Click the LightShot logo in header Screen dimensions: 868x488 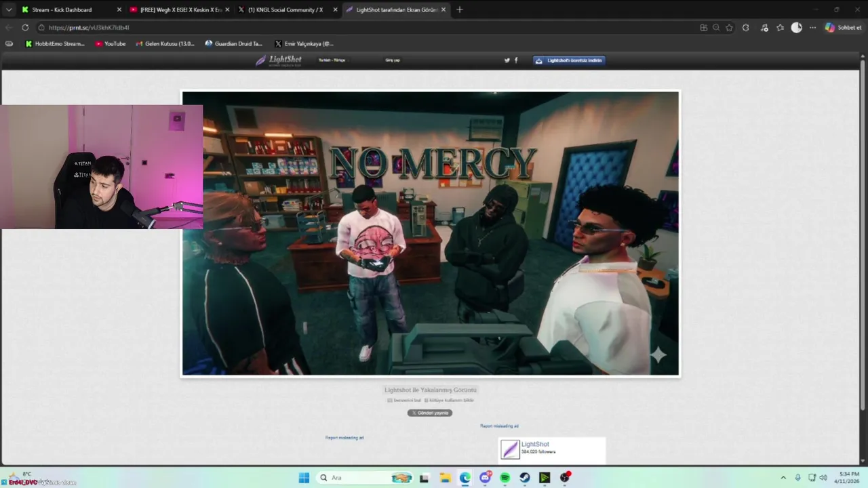pyautogui.click(x=279, y=60)
